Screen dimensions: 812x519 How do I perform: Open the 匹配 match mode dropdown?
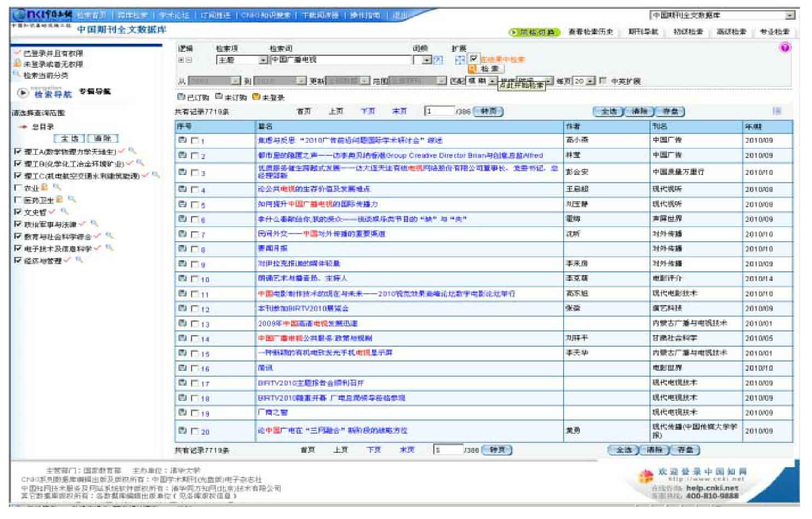click(x=482, y=81)
